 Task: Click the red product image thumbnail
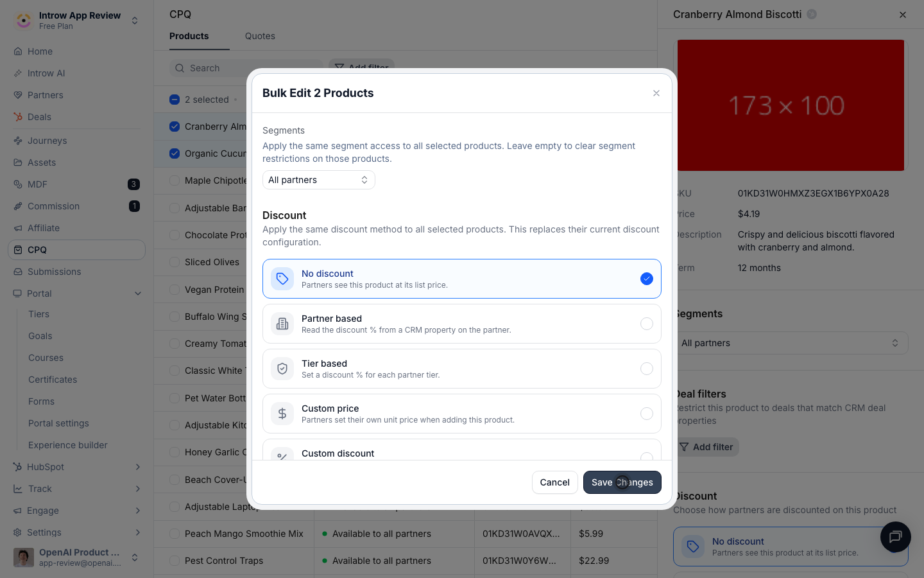[x=791, y=105]
